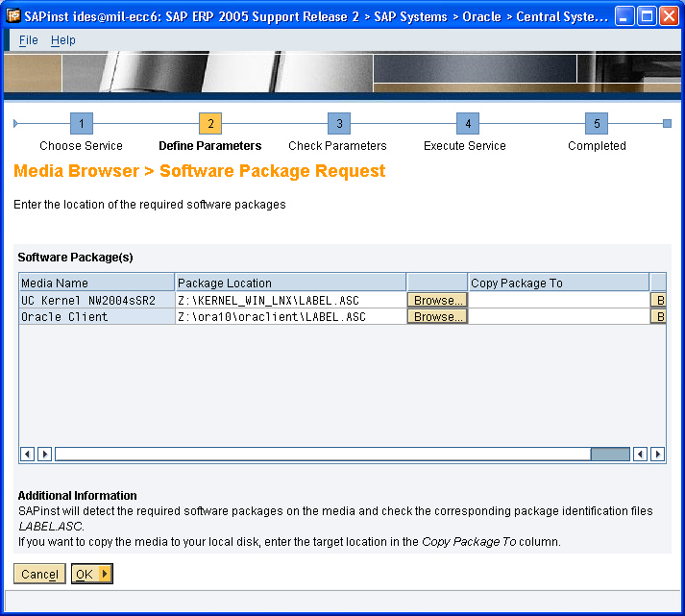Click the far-left scroll arrow under the table
The height and width of the screenshot is (616, 685).
[27, 454]
